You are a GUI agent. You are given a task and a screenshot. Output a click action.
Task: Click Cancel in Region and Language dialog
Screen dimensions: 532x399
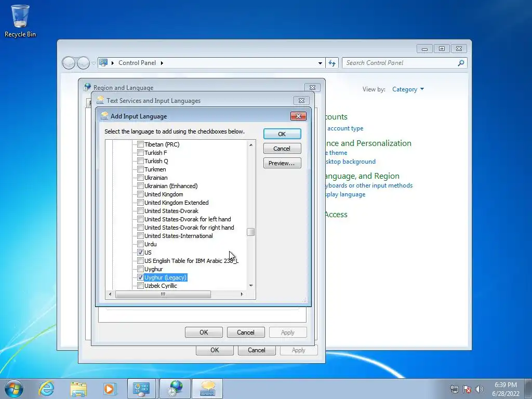(x=257, y=350)
